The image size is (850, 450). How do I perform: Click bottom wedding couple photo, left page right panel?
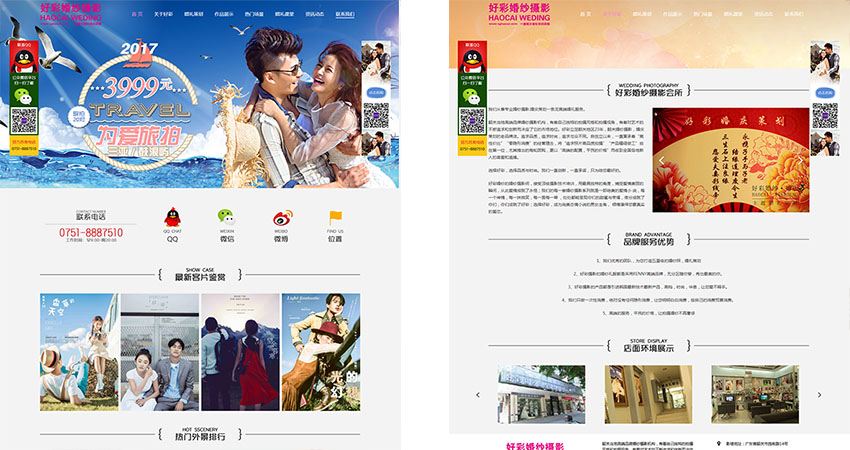click(x=376, y=144)
